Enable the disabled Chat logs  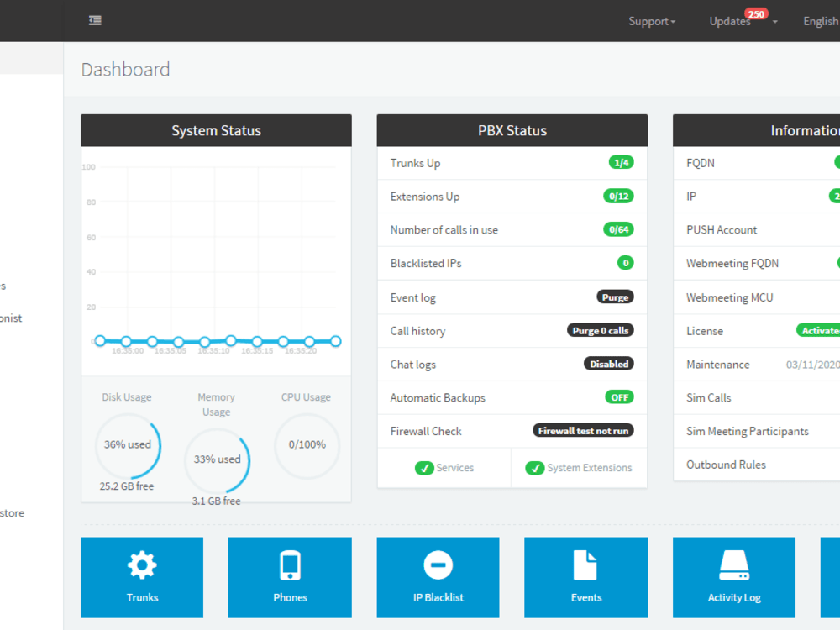609,364
